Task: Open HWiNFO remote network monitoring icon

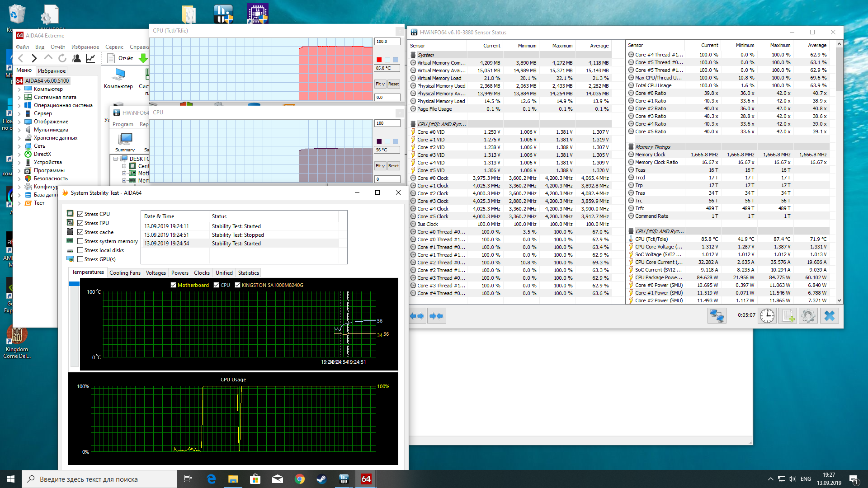Action: coord(717,315)
